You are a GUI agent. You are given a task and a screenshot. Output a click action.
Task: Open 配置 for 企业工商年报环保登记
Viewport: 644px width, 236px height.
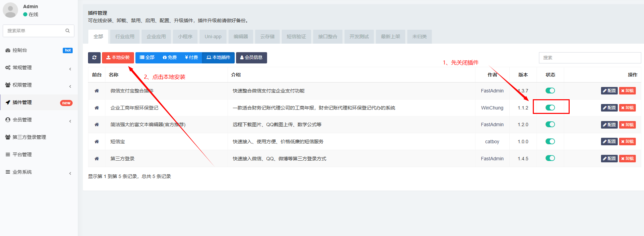coord(609,108)
